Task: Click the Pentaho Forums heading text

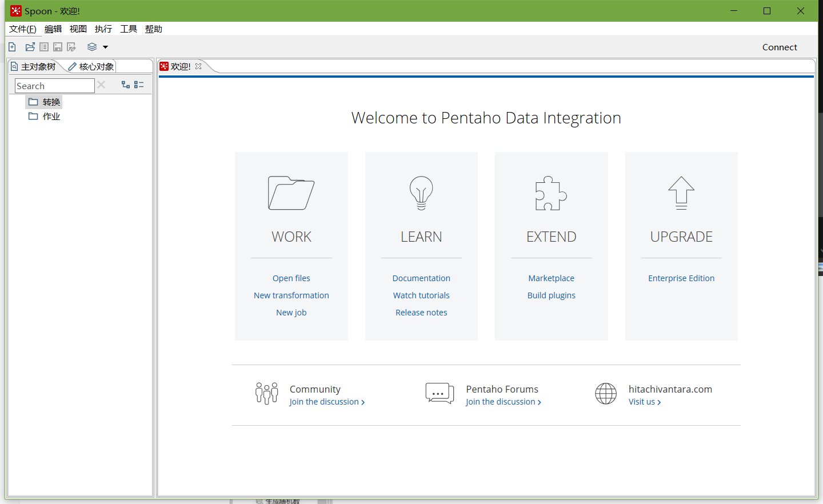Action: 502,389
